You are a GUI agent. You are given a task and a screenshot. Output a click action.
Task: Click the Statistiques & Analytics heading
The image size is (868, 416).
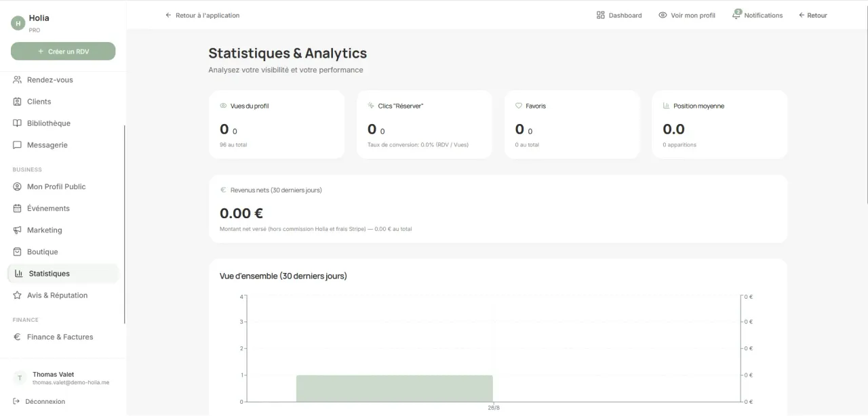click(x=288, y=54)
